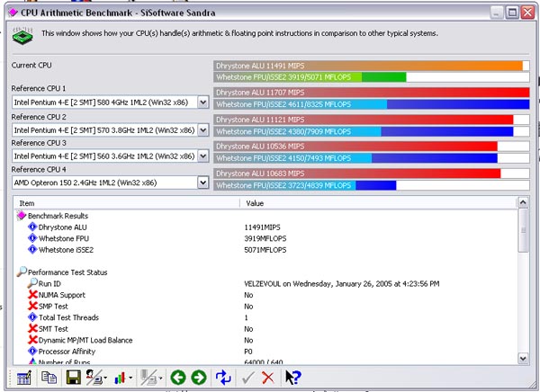The image size is (540, 392).
Task: Select the Benchmark Results tree row
Action: (265, 216)
